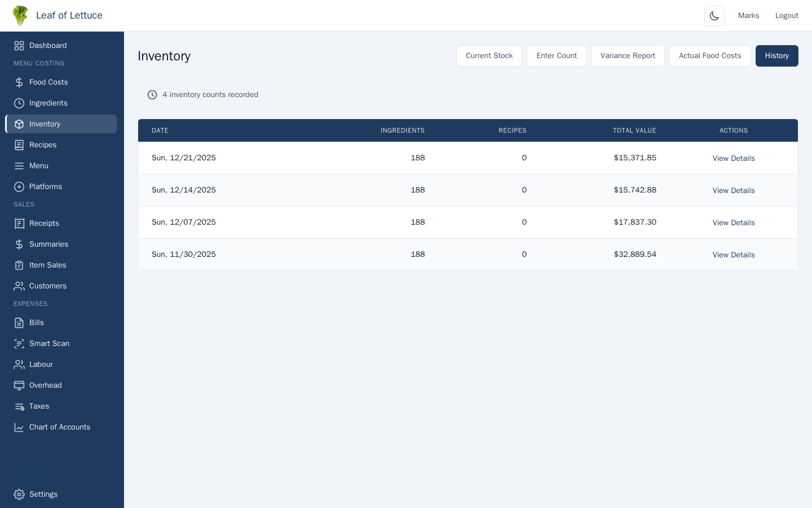Click the Overhead monitor icon
This screenshot has width=812, height=508.
pyautogui.click(x=19, y=385)
